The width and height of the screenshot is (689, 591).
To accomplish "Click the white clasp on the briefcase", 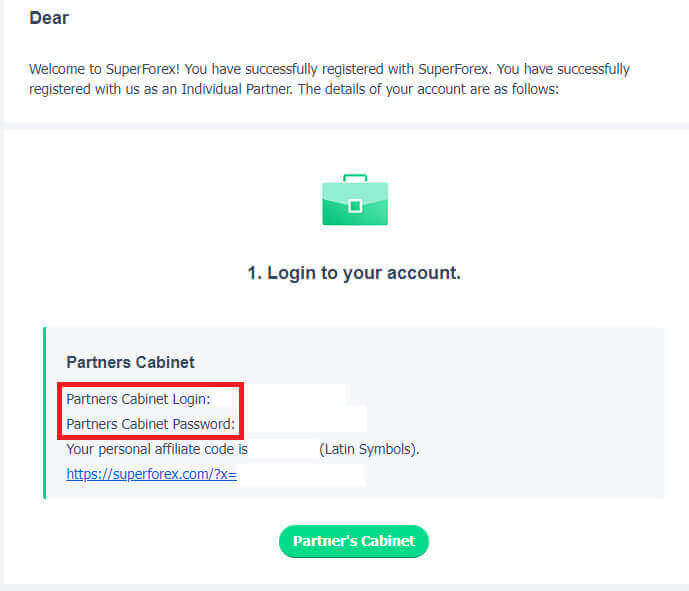I will coord(355,206).
